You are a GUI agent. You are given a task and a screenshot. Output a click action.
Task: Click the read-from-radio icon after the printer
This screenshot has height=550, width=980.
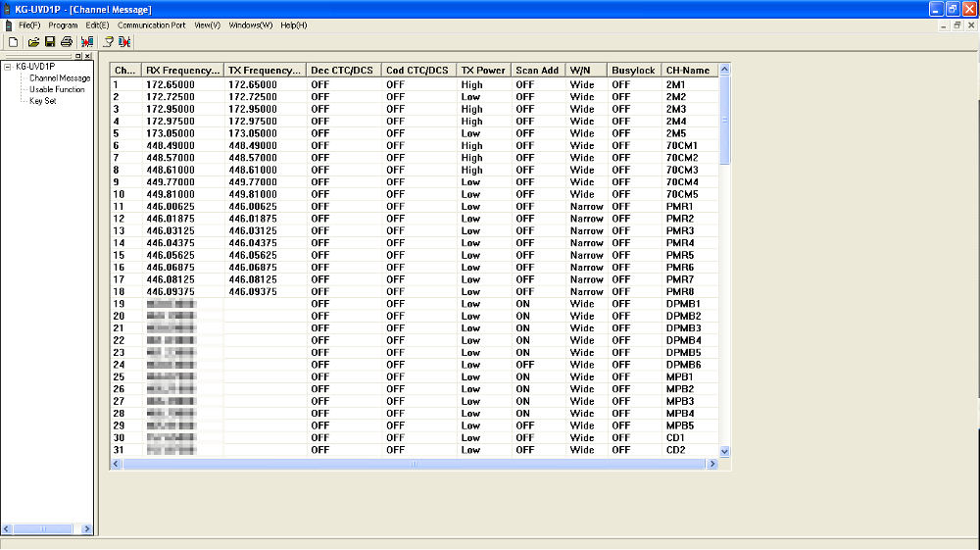(x=87, y=42)
